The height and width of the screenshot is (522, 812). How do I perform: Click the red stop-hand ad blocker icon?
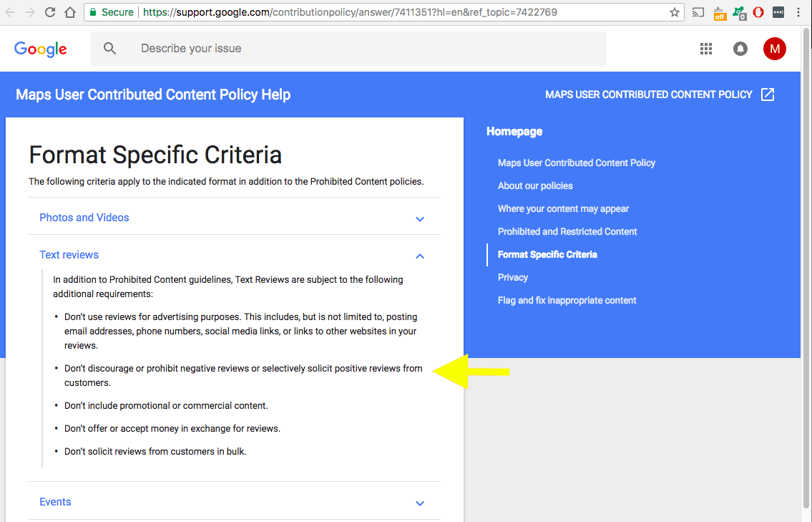[x=759, y=12]
